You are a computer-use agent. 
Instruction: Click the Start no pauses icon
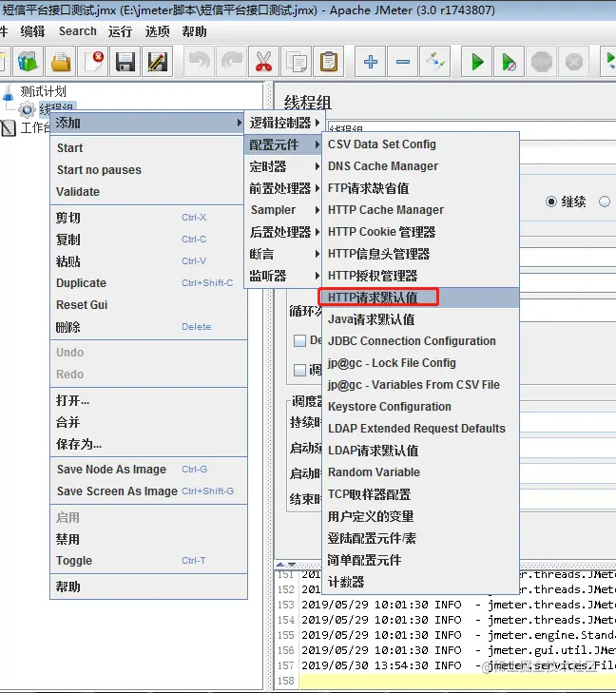[510, 62]
